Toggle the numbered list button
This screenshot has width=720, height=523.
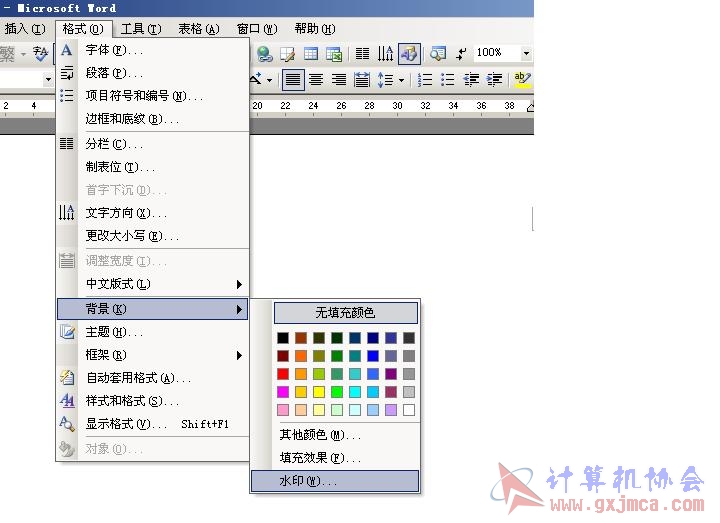(425, 80)
